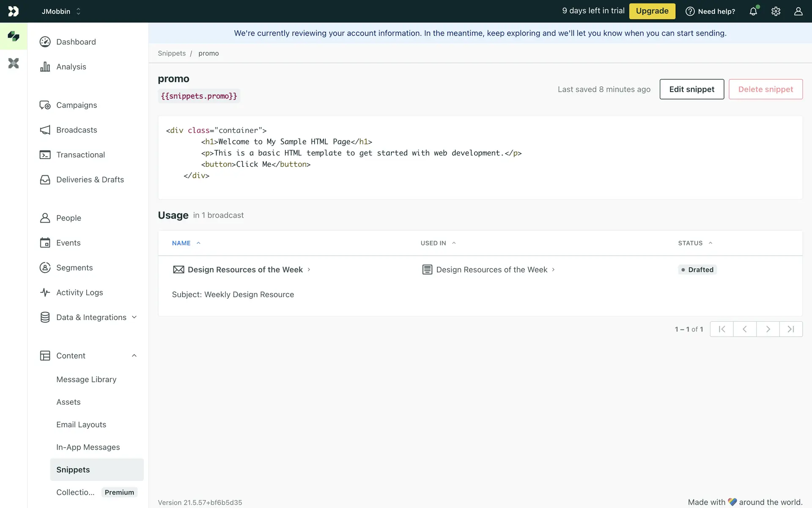The image size is (812, 508).
Task: Click the crossed-tools icon in left rail
Action: [x=14, y=63]
